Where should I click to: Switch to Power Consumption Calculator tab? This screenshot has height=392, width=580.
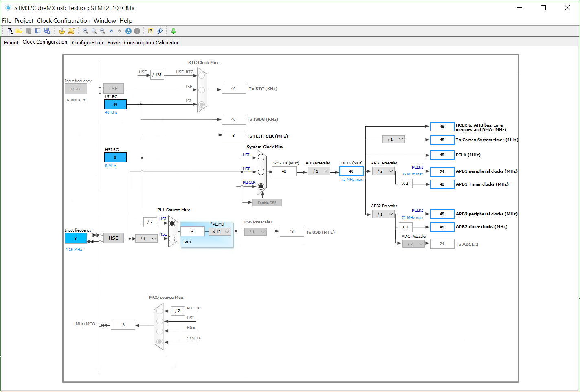(143, 42)
